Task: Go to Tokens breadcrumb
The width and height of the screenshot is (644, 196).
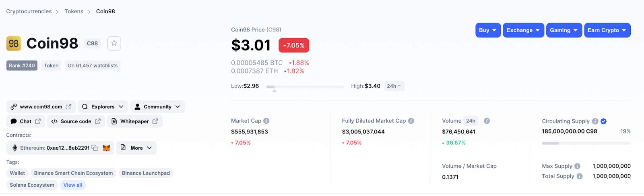Action: 74,11
